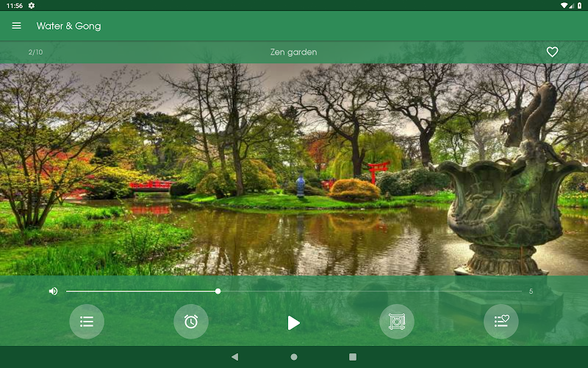Toggle the gong sound button
Screen dimensions: 588x368
(x=397, y=322)
